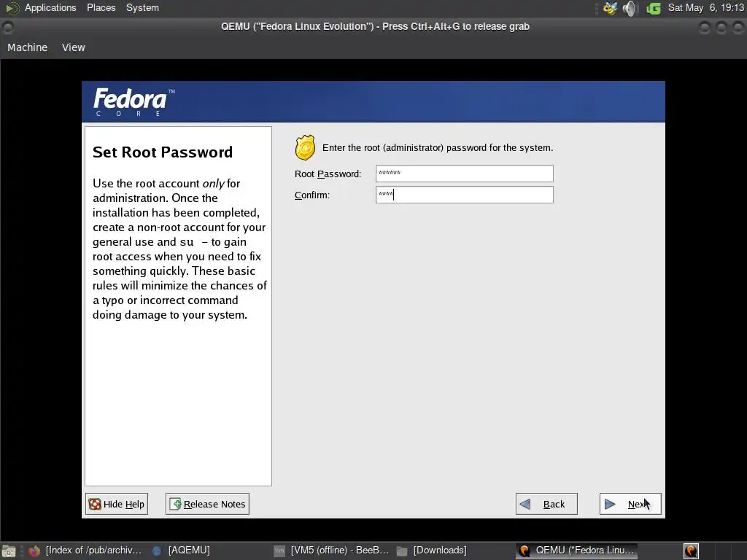Click the right arrow icon on Next
The image size is (747, 560).
(x=609, y=504)
